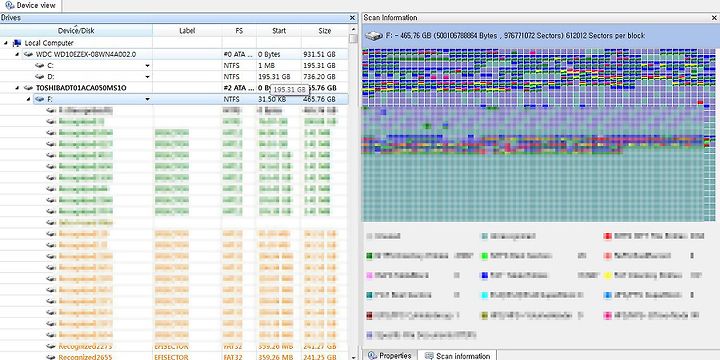
Task: Click the '#0 ATA' FS cell
Action: (238, 54)
